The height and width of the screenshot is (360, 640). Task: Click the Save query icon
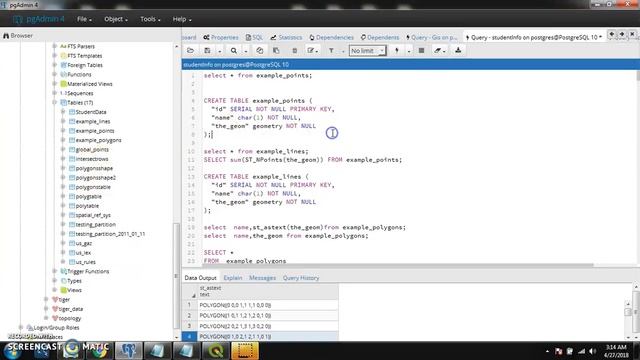[207, 51]
